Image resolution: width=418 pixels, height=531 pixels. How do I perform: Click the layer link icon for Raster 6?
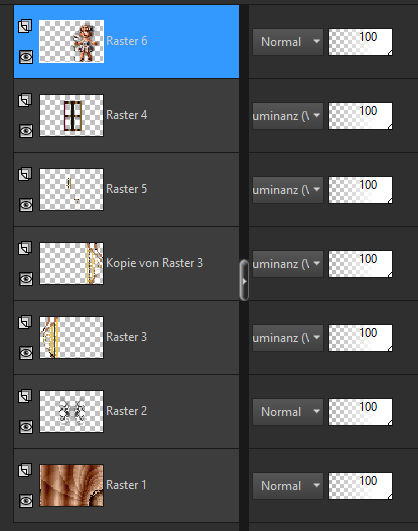25,26
